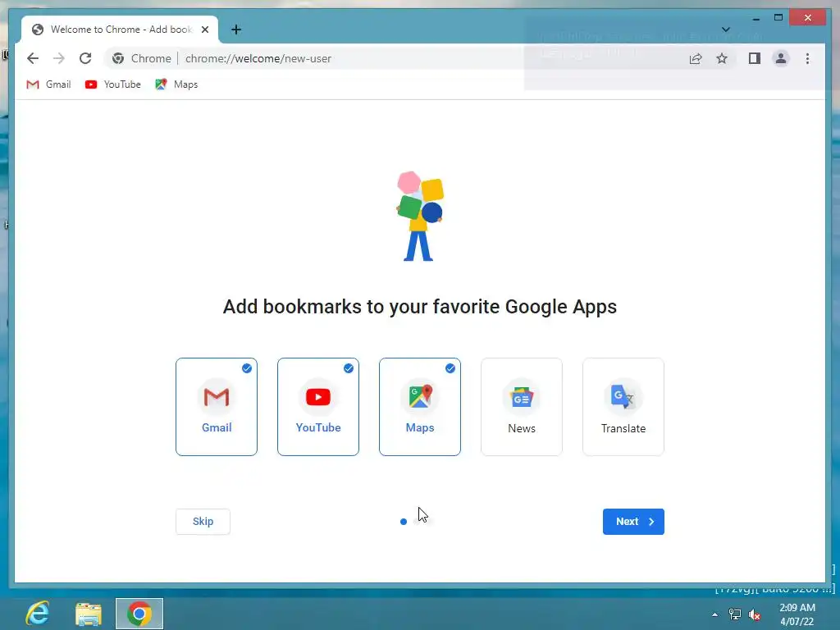
Task: Expand the tab search chevron
Action: pyautogui.click(x=726, y=30)
